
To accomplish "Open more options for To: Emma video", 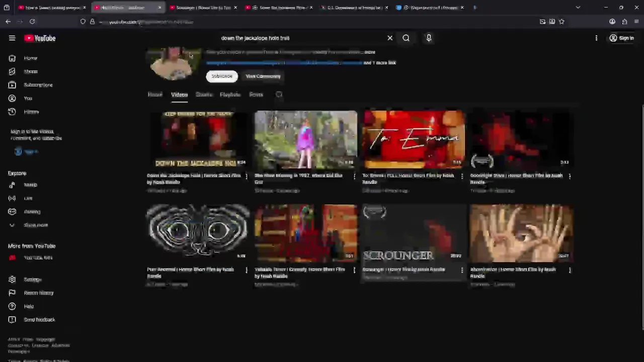I will pos(462,176).
